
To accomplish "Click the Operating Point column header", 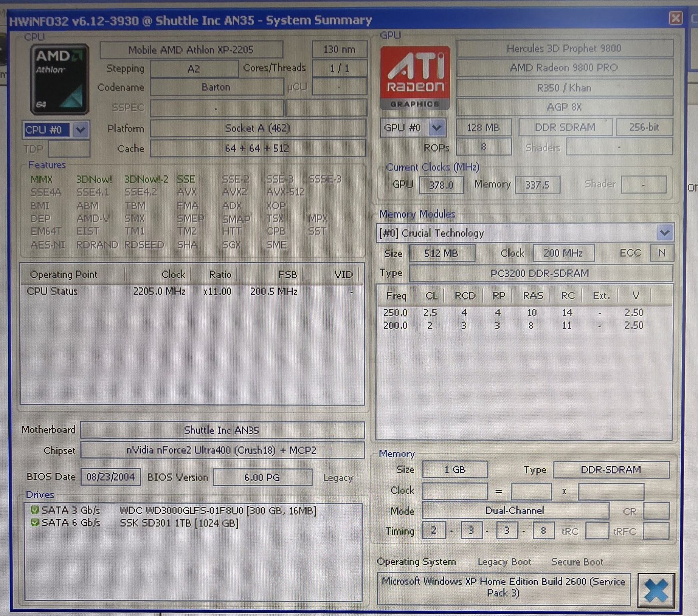I will click(72, 274).
